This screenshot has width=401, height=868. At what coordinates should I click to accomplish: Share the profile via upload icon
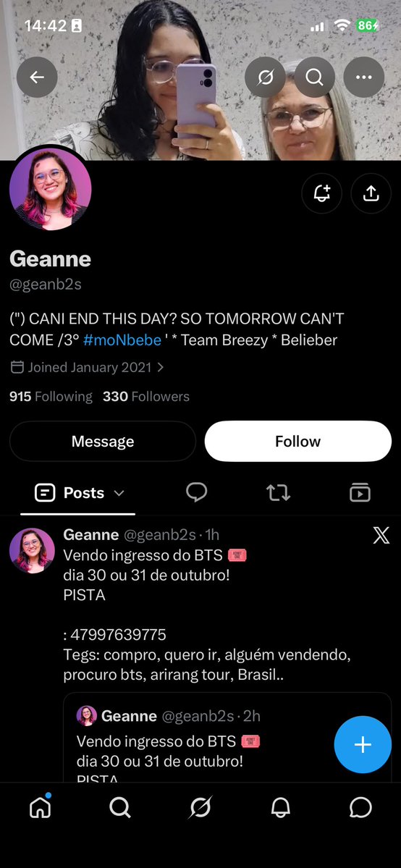pyautogui.click(x=371, y=193)
